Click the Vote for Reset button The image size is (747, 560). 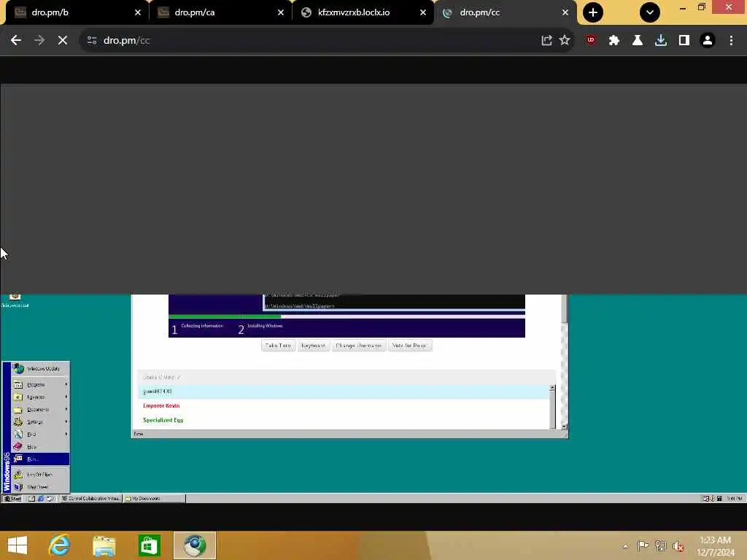pos(409,346)
